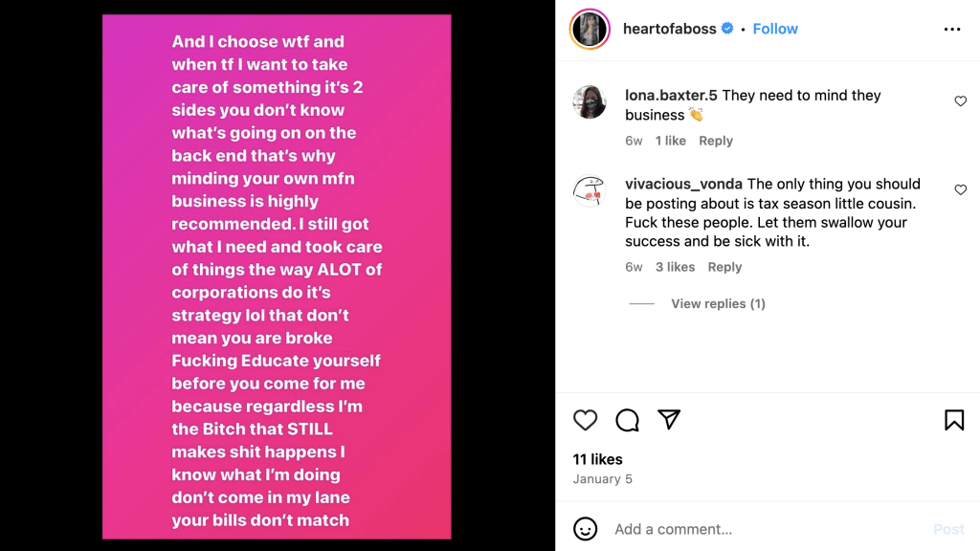Like the post with heart icon
The height and width of the screenshot is (551, 980).
[x=585, y=420]
